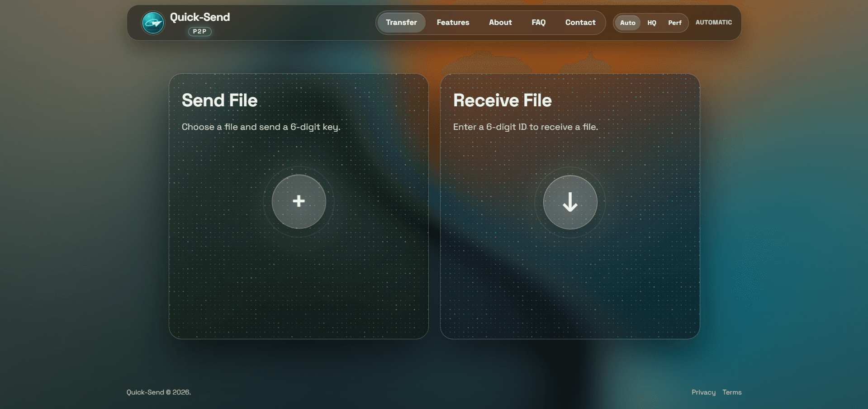This screenshot has height=409, width=868.
Task: Click the "Enter a 6-digit ID" description text
Action: pyautogui.click(x=525, y=127)
